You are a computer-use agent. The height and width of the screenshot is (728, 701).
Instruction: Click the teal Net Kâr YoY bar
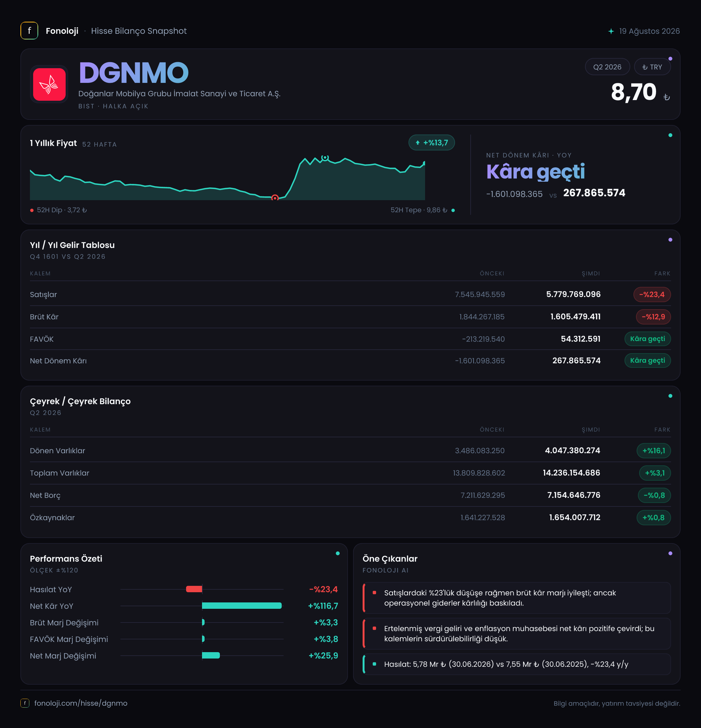pos(242,606)
